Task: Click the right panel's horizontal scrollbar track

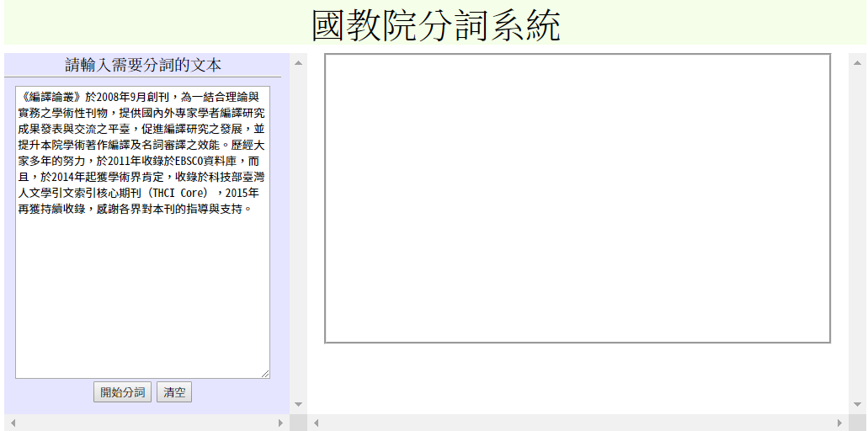Action: point(578,423)
